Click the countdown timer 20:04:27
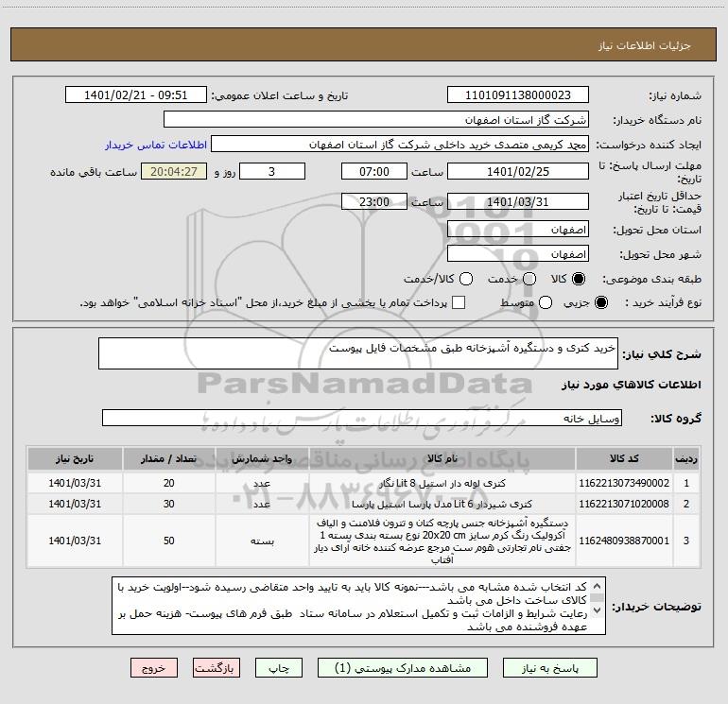The height and width of the screenshot is (704, 728). coord(174,171)
